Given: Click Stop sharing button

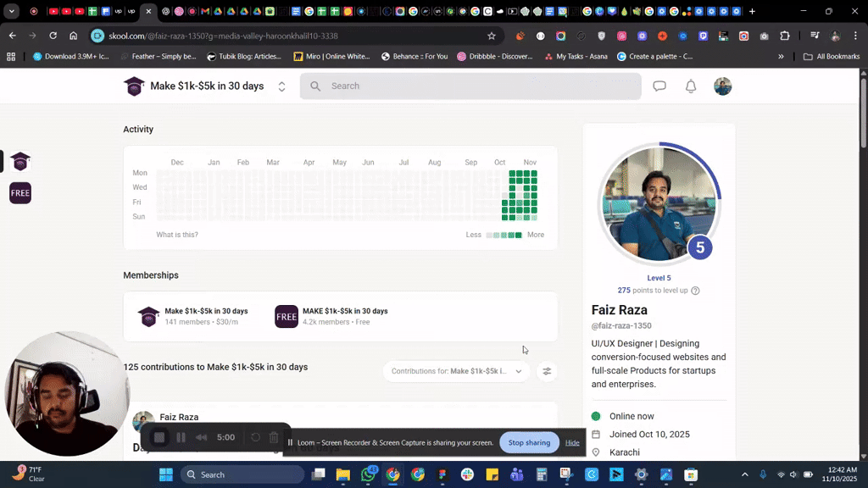Looking at the screenshot, I should (x=529, y=442).
